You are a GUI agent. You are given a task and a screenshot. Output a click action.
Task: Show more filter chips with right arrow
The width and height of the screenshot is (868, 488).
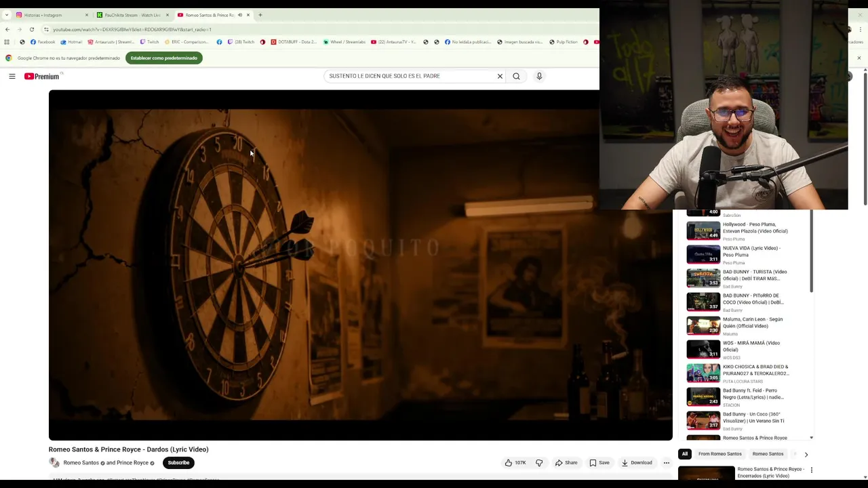pyautogui.click(x=806, y=454)
